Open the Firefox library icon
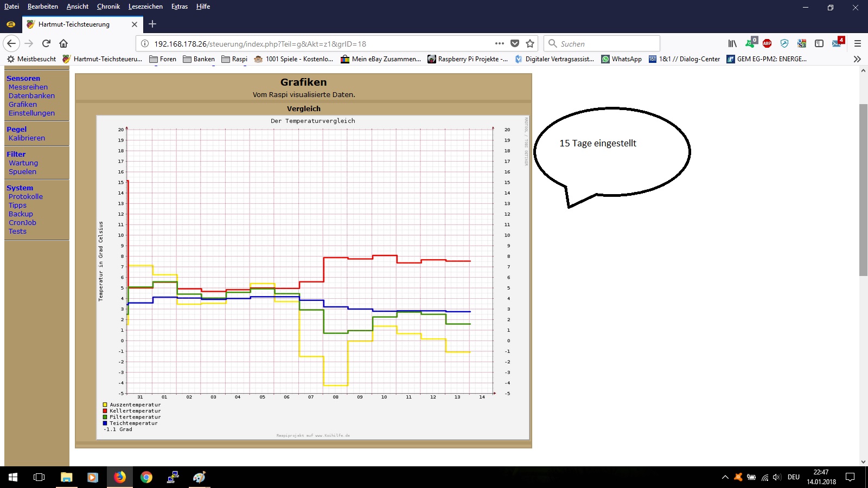The width and height of the screenshot is (868, 488). 732,43
